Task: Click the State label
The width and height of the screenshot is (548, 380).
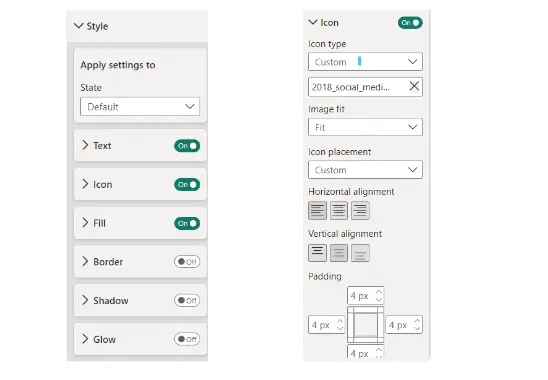Action: click(x=91, y=87)
